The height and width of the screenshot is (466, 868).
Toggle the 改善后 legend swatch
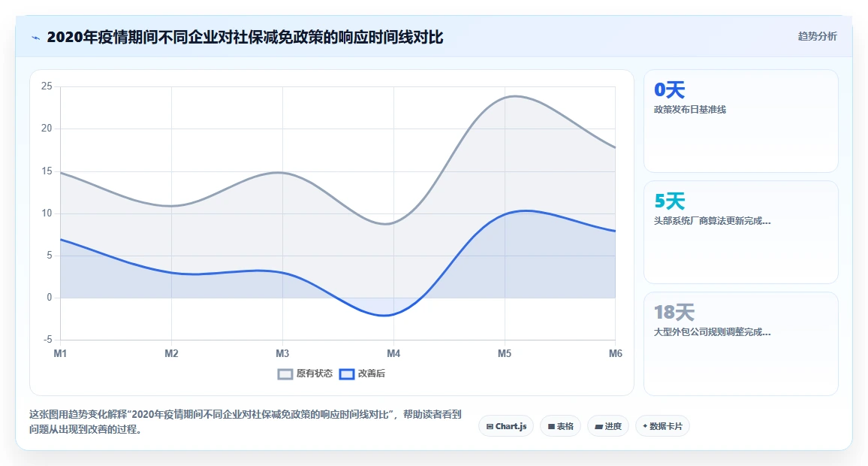coord(347,374)
